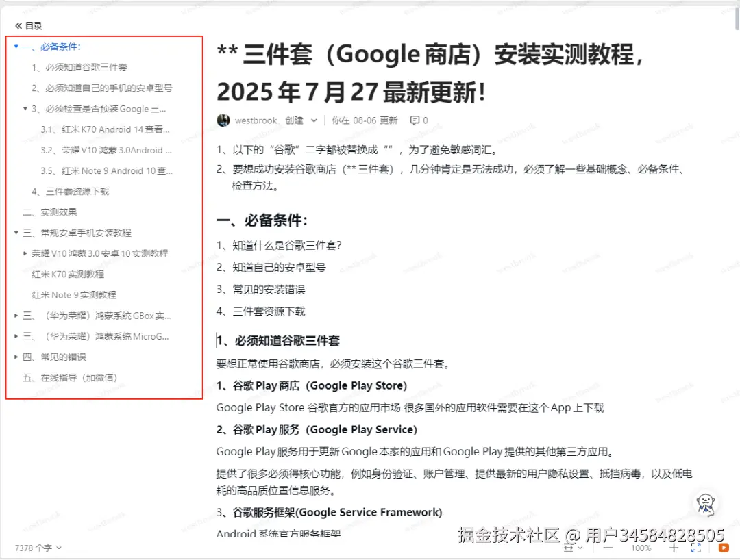The width and height of the screenshot is (740, 560).
Task: Open outline entry 3.5、红米 Note 9 Android 10
Action: click(107, 171)
